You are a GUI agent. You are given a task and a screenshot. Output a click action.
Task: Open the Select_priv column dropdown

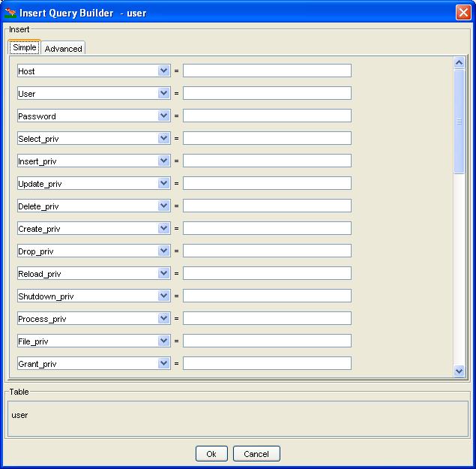coord(164,138)
